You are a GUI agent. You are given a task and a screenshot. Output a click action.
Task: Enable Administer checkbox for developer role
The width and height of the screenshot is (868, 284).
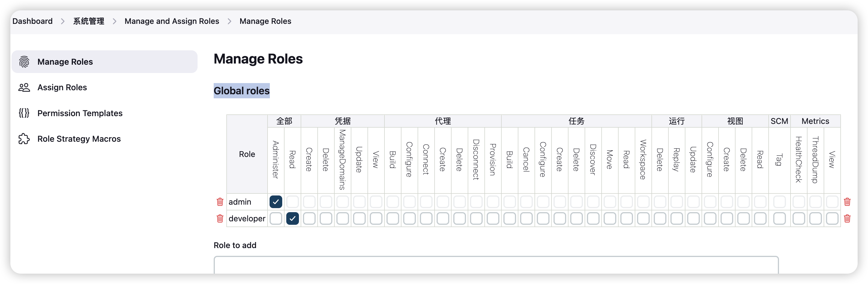[276, 218]
